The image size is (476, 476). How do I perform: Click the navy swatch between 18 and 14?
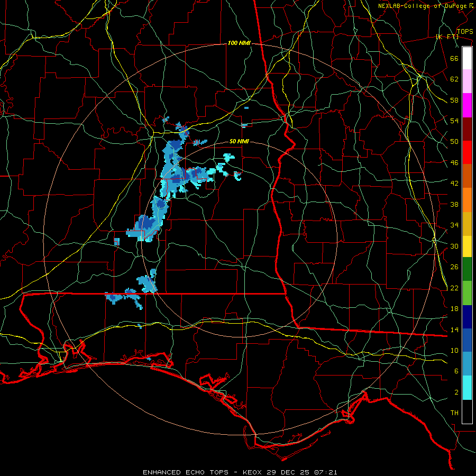pyautogui.click(x=467, y=317)
